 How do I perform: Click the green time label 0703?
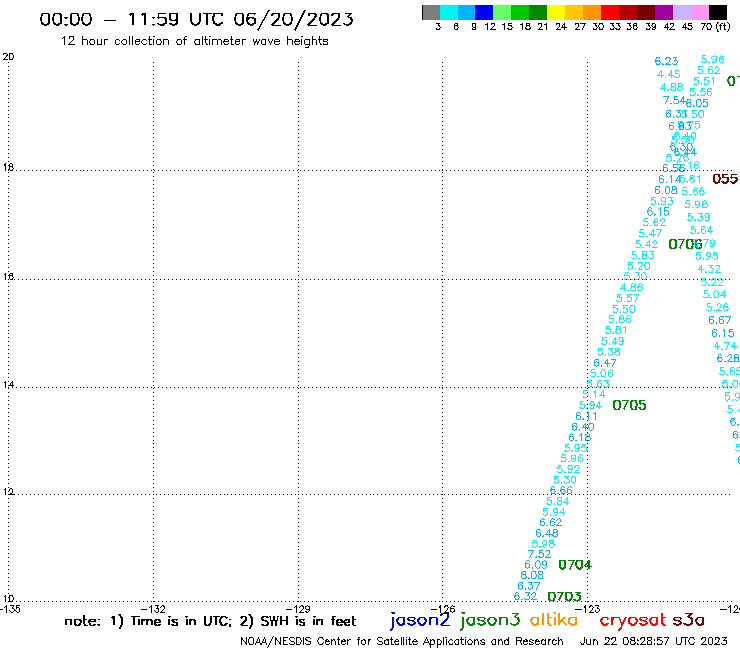(x=564, y=597)
